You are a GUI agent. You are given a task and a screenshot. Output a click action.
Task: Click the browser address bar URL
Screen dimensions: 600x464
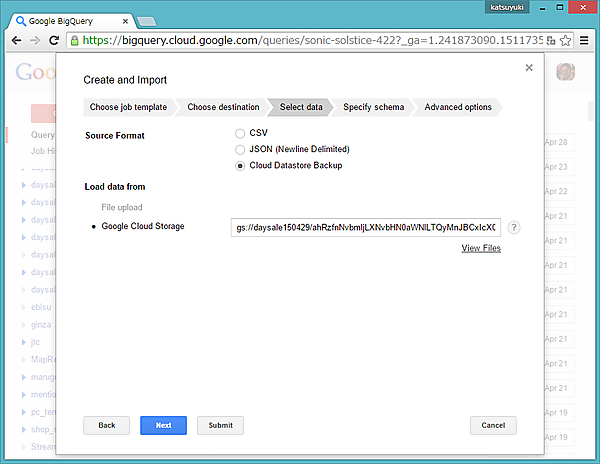click(312, 40)
